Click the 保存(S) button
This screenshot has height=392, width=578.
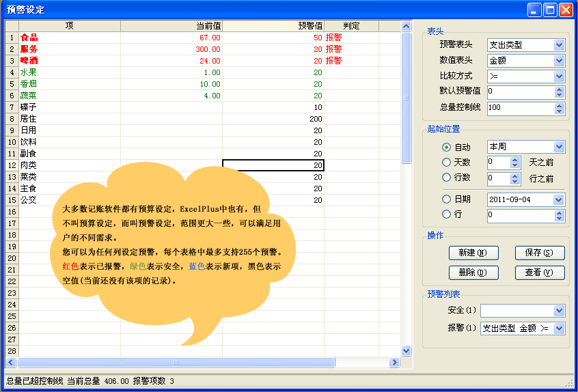click(x=540, y=253)
